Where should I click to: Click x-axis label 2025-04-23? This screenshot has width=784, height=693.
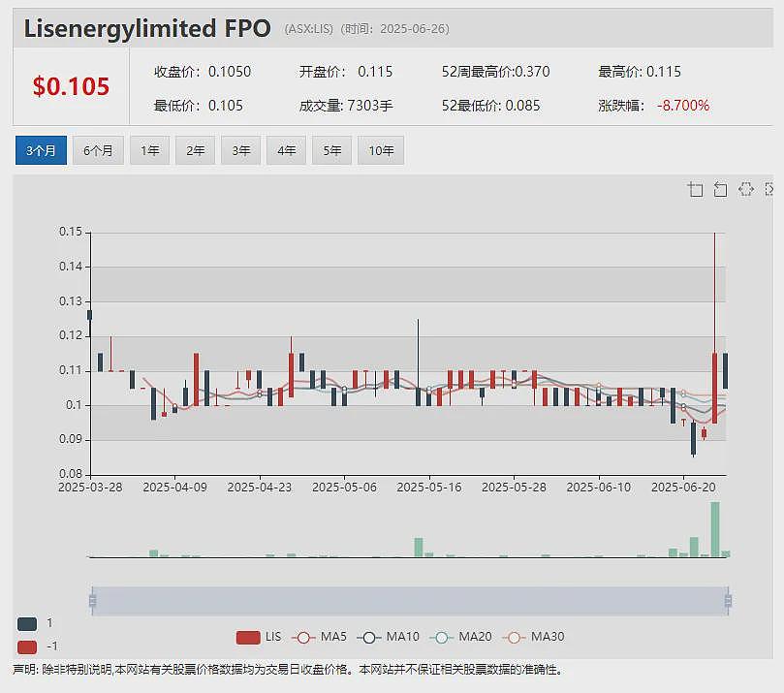click(x=260, y=488)
